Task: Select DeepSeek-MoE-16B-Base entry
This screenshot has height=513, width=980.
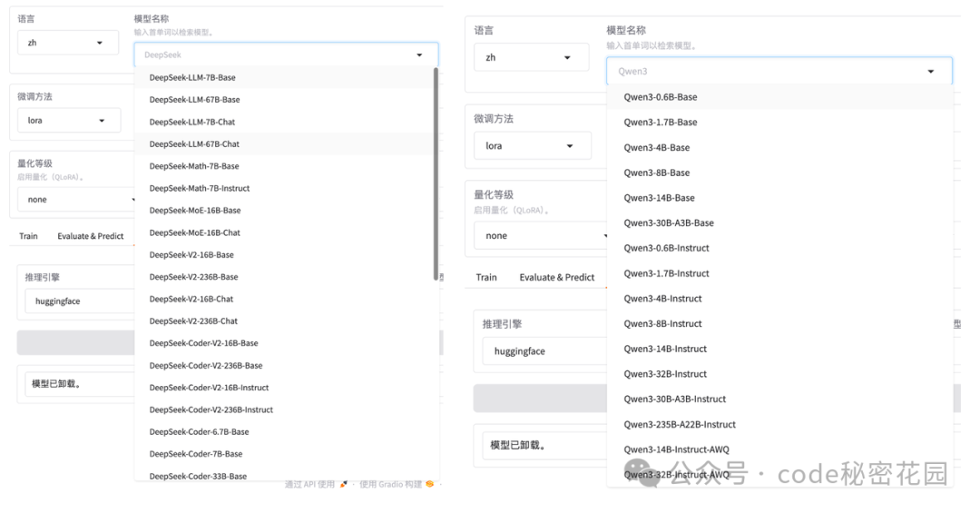Action: coord(284,211)
